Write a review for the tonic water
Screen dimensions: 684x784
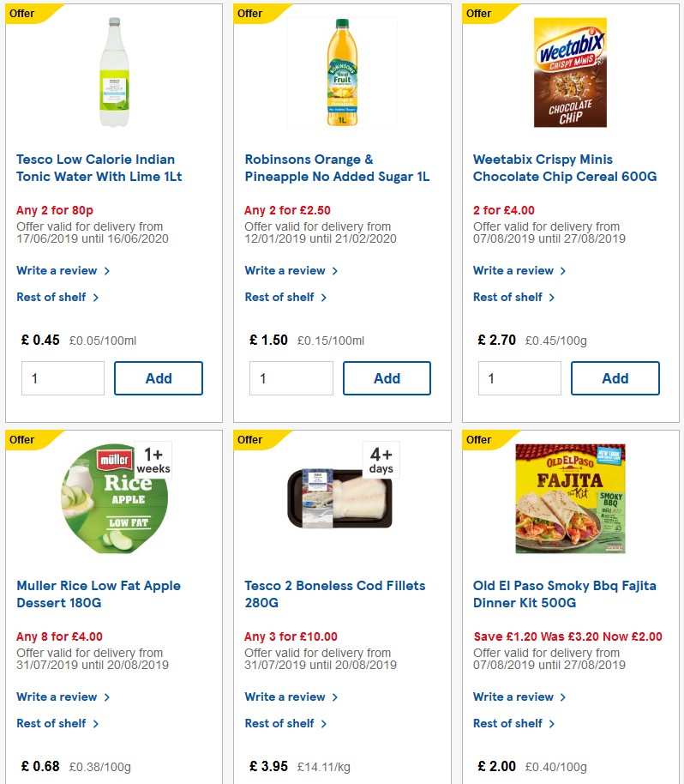point(58,270)
